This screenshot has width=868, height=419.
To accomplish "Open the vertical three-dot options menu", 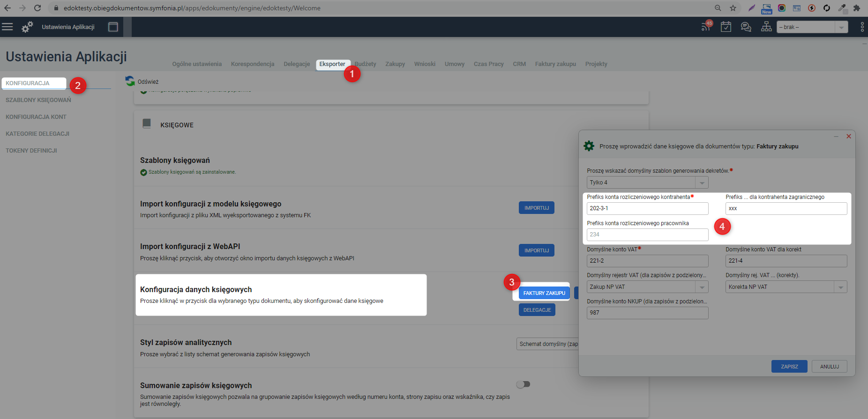I will click(862, 27).
